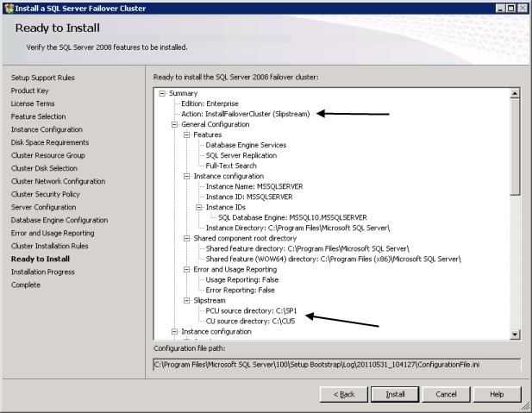Select Cluster Resource Group step

47,155
